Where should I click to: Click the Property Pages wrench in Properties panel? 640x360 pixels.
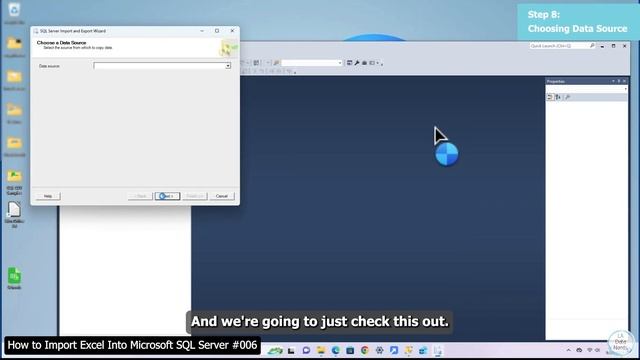[x=567, y=97]
